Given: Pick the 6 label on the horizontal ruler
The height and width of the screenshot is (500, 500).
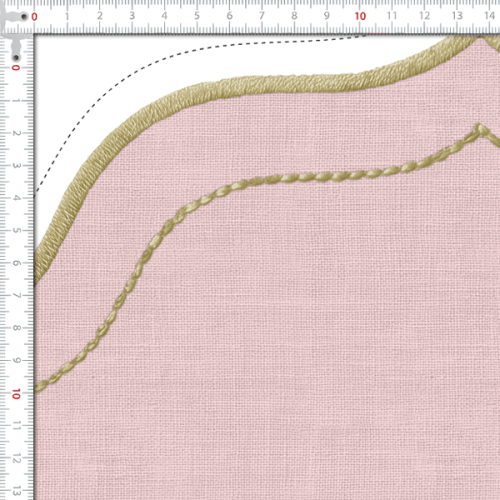Looking at the screenshot, I should click(x=229, y=16).
